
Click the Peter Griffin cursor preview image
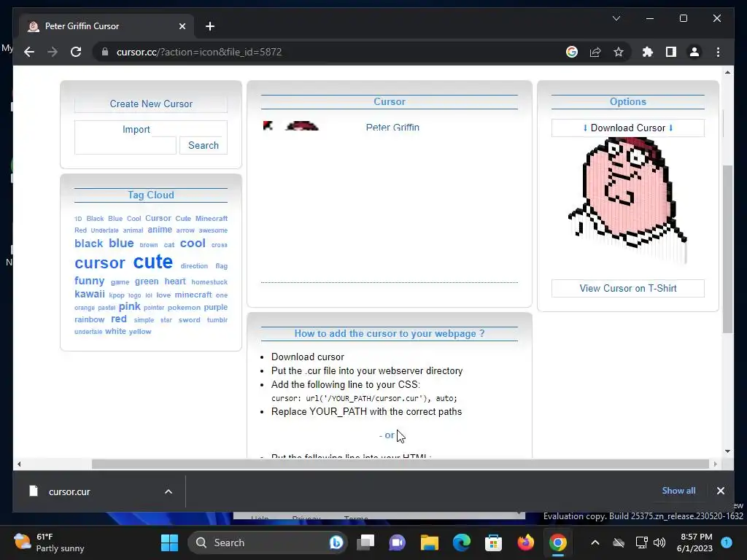tap(628, 200)
